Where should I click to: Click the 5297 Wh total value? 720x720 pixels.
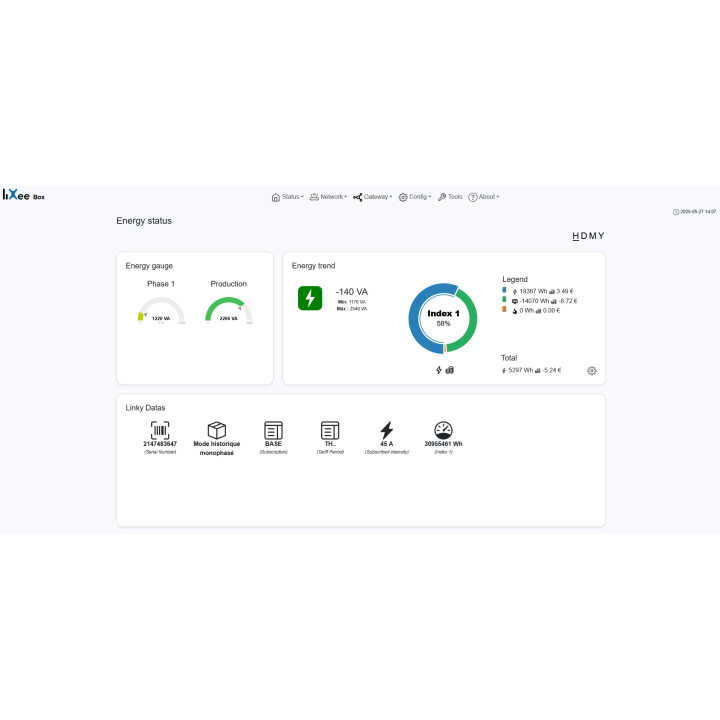[x=521, y=371]
